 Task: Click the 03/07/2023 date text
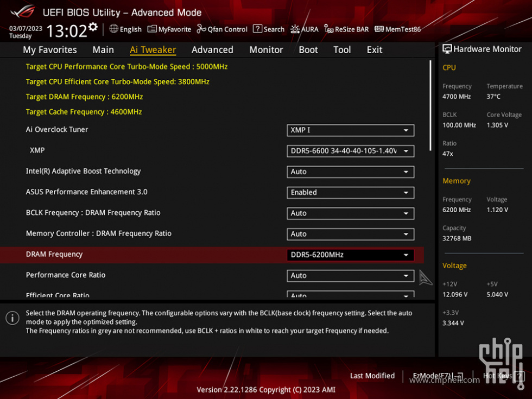pyautogui.click(x=26, y=28)
